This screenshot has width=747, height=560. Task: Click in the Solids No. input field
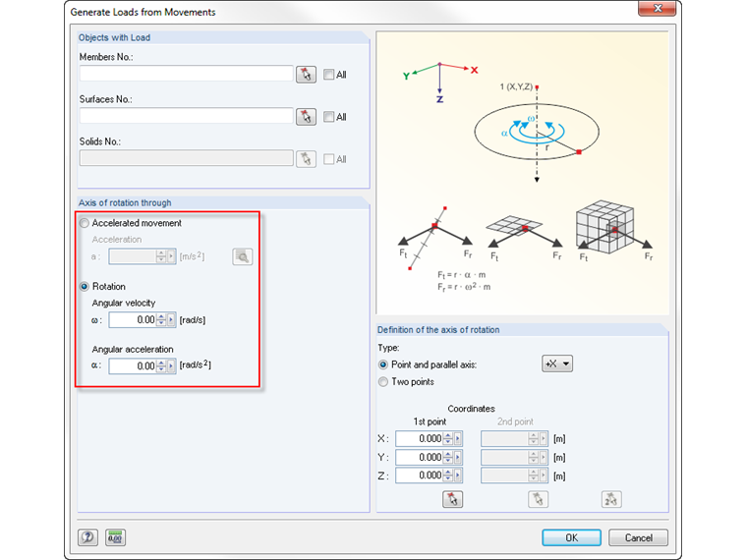point(187,158)
